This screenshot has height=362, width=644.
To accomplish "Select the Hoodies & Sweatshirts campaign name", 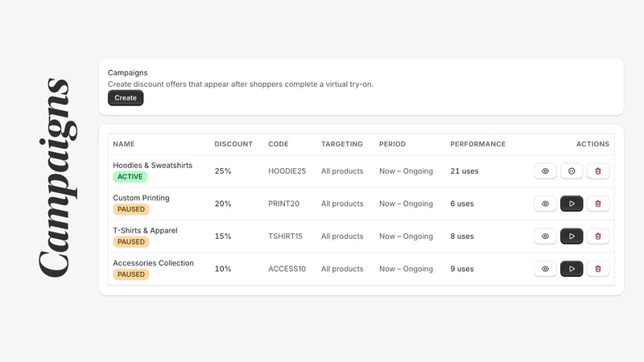I will pyautogui.click(x=153, y=165).
